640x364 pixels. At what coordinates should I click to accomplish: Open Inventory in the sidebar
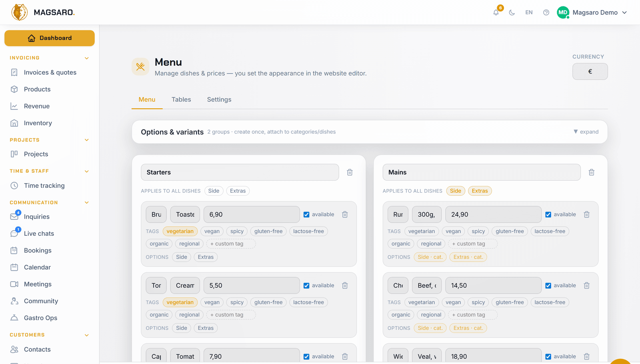(50, 123)
